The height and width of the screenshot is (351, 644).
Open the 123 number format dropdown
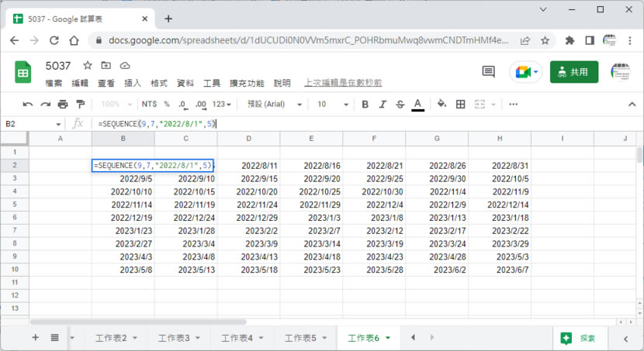[222, 104]
